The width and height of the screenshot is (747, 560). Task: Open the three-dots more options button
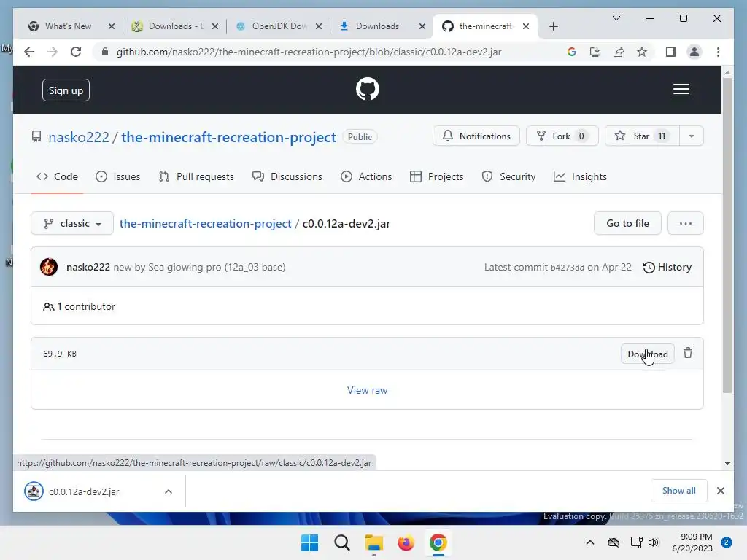(x=686, y=223)
